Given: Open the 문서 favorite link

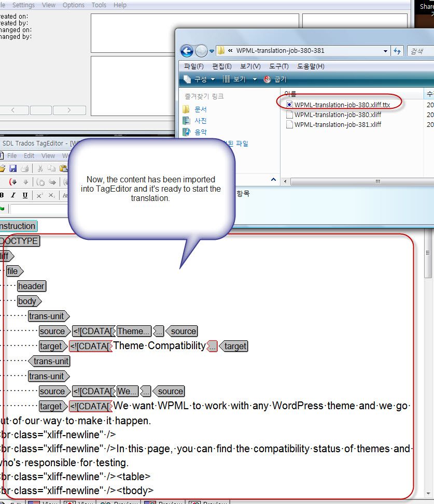Looking at the screenshot, I should pos(201,109).
